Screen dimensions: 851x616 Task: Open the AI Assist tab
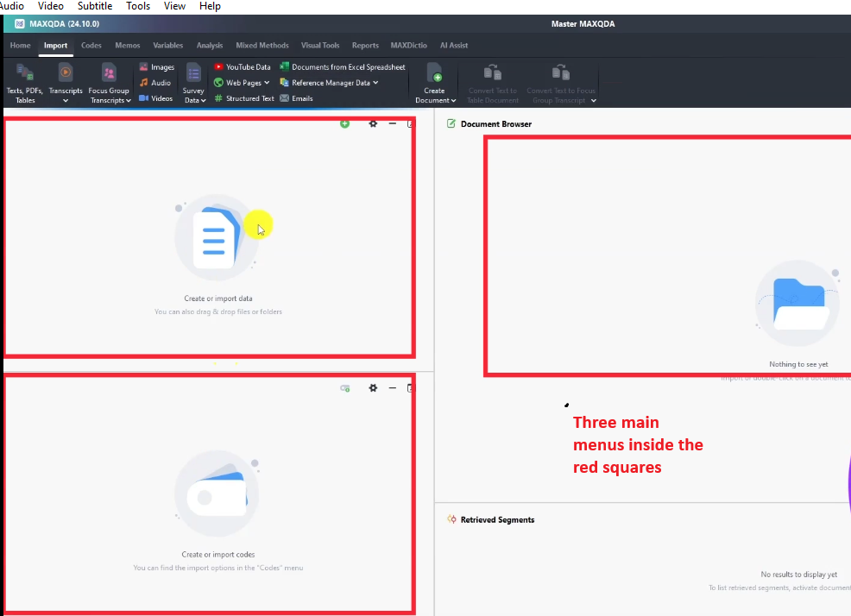click(x=453, y=46)
